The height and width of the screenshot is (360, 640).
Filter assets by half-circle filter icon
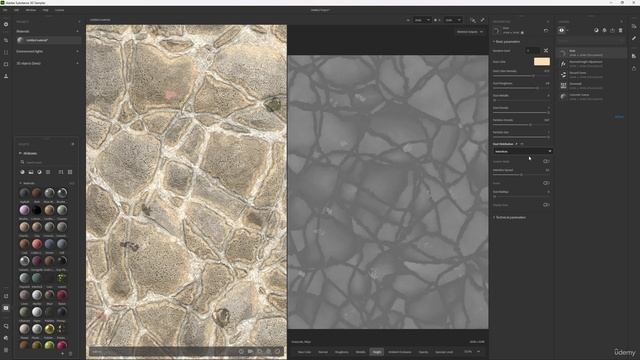tap(40, 172)
